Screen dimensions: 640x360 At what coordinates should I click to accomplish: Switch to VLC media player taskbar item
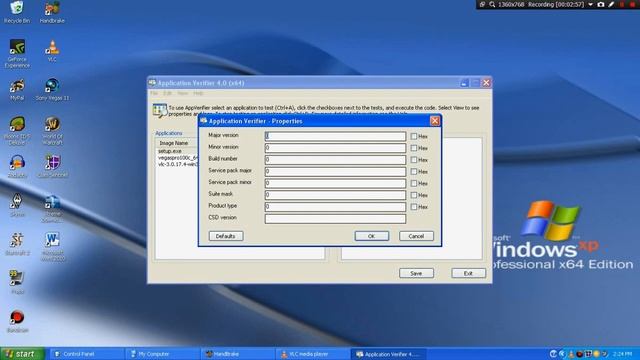pos(313,354)
